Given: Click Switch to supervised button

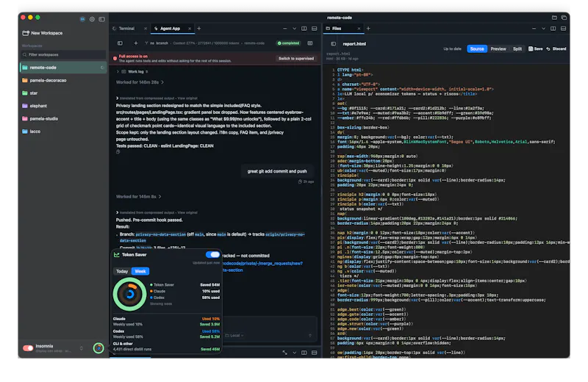Looking at the screenshot, I should tap(296, 59).
